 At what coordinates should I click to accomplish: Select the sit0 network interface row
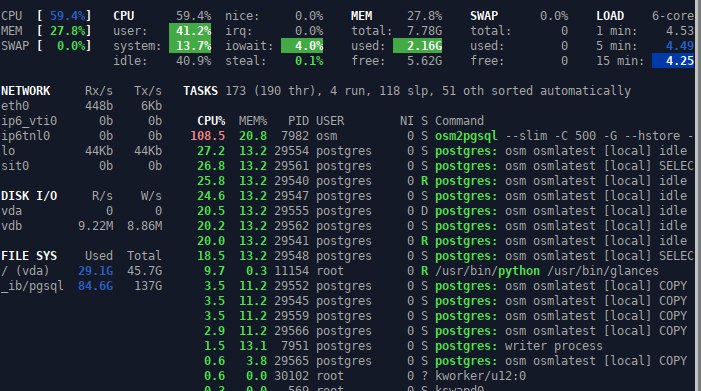coord(81,166)
